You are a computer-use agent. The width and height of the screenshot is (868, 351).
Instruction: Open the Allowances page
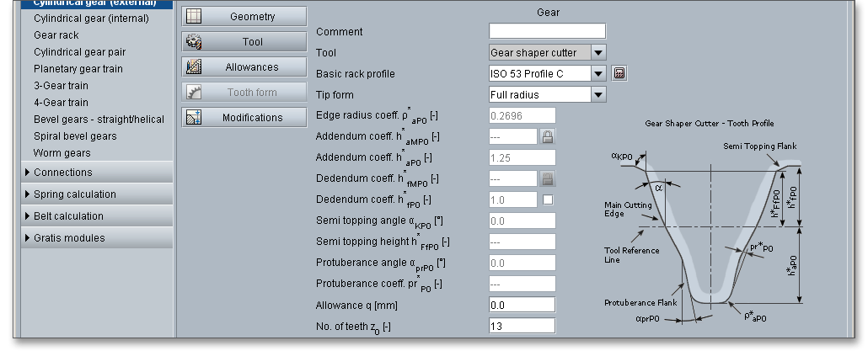point(252,67)
